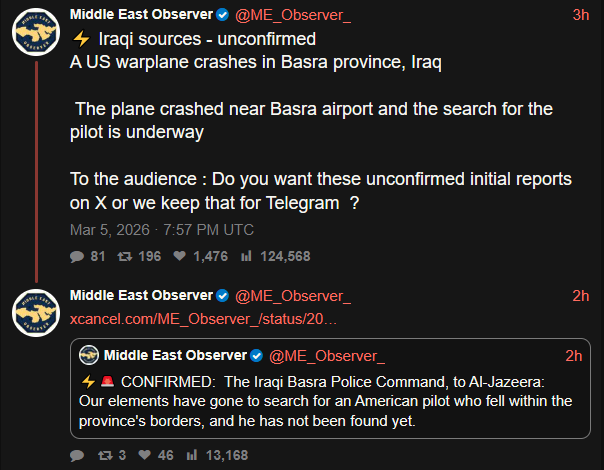The width and height of the screenshot is (604, 470).
Task: Click the reply bubble icon on the second tweet
Action: 77,455
